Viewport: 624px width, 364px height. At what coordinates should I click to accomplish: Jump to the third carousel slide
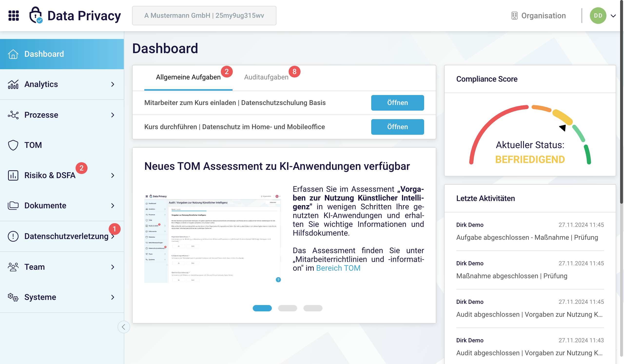pos(313,308)
